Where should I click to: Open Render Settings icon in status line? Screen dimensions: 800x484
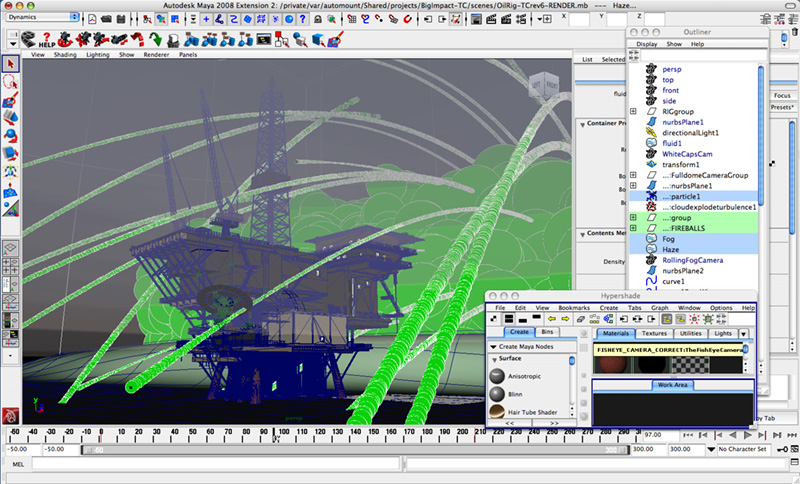click(x=521, y=19)
